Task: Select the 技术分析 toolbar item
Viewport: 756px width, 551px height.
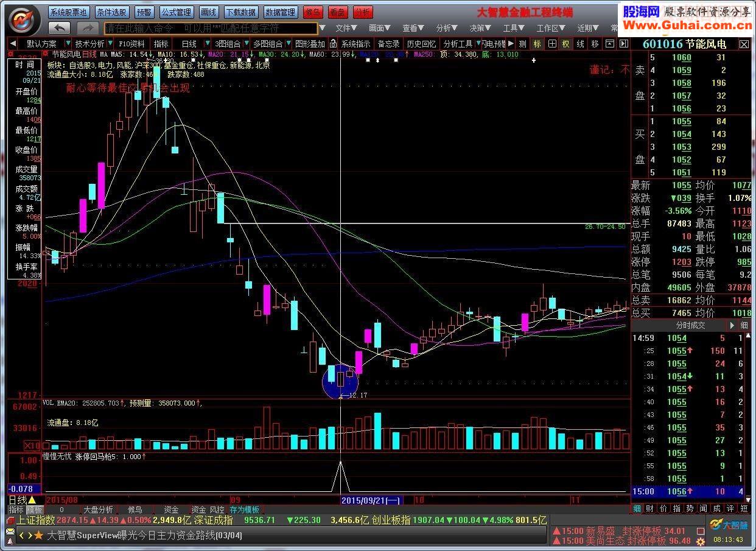Action: point(89,44)
